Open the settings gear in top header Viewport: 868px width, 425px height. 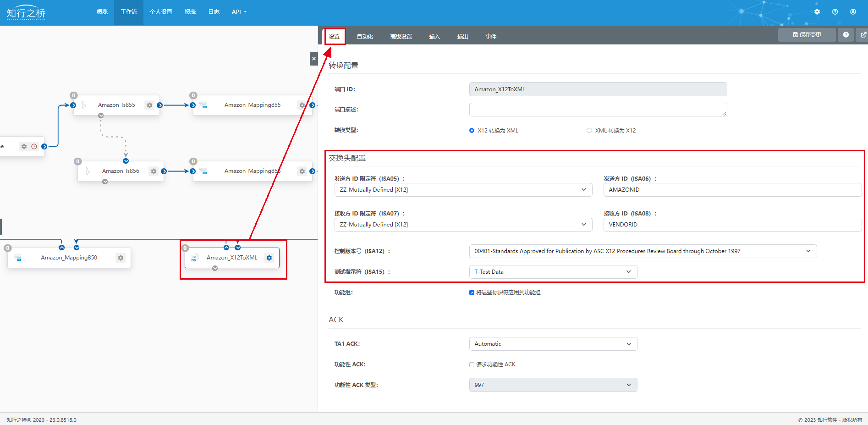(x=817, y=12)
